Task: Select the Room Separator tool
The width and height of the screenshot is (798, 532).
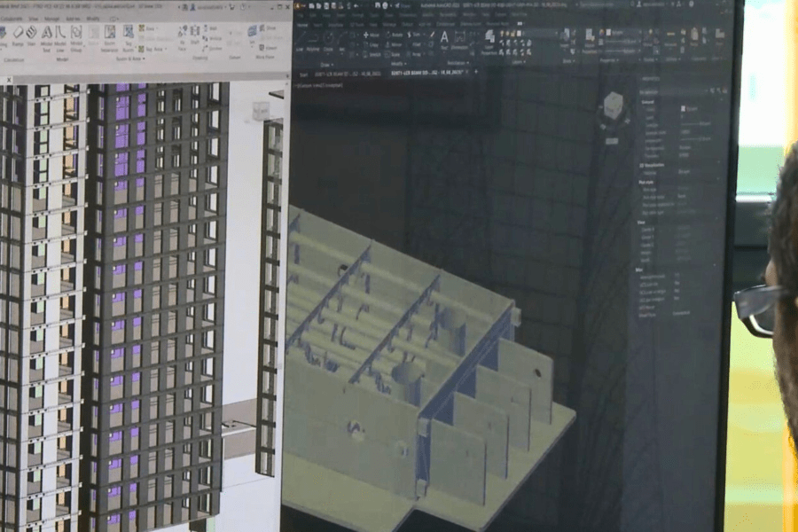Action: 110,37
